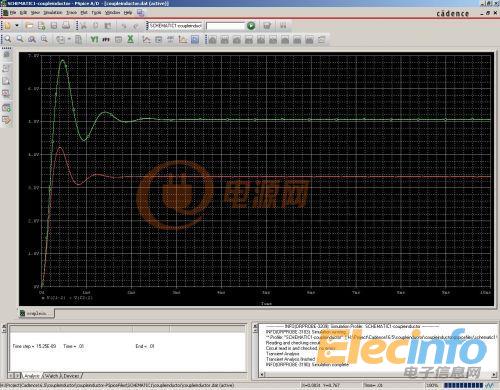The image size is (500, 390).
Task: Click the Open file folder icon
Action: tap(29, 26)
